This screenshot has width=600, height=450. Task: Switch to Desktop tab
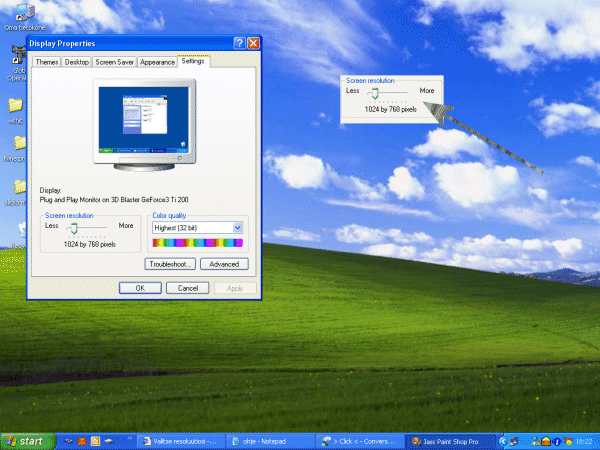point(77,62)
